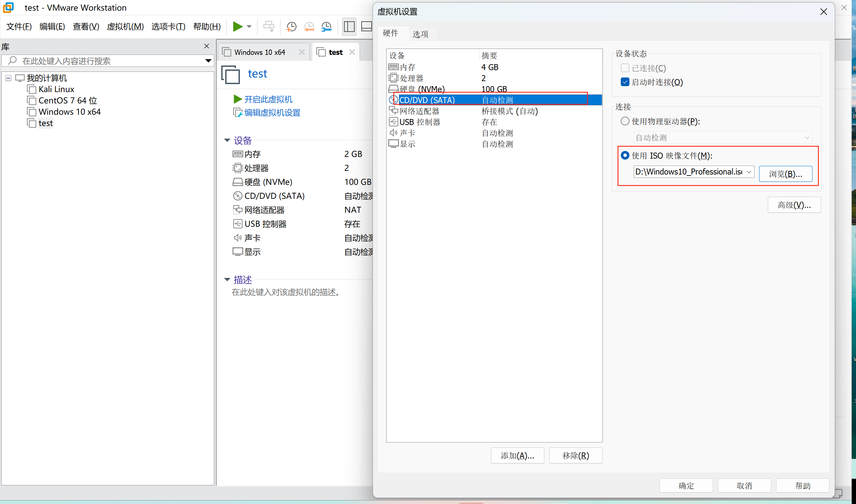Click the Browse button for ISO file
Image resolution: width=856 pixels, height=504 pixels.
tap(785, 174)
